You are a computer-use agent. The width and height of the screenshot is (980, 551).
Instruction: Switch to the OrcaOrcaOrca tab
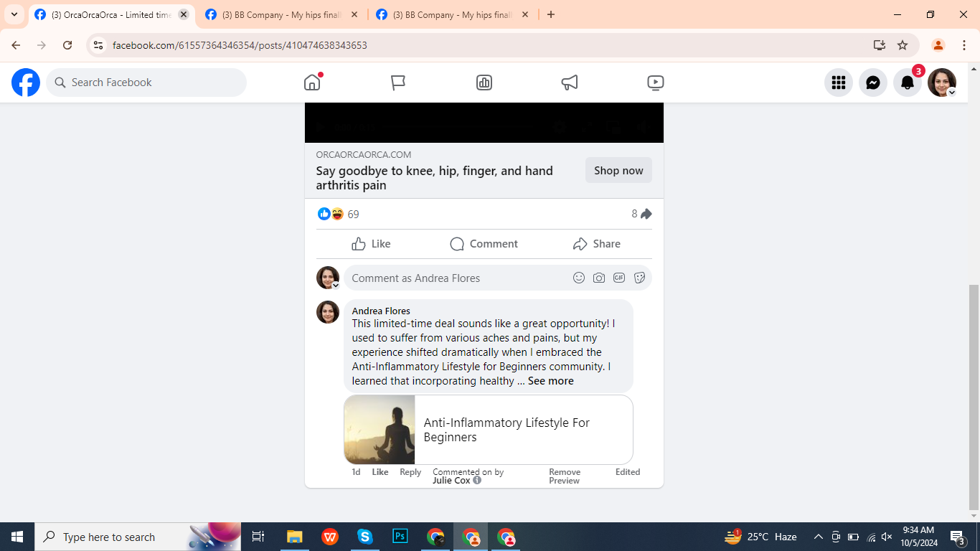pyautogui.click(x=111, y=15)
